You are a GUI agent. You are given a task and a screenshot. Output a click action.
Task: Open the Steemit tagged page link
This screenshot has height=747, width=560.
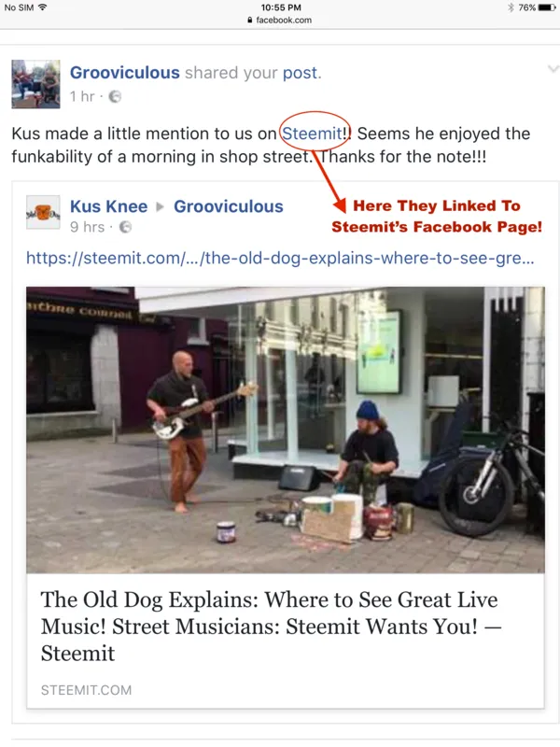(313, 134)
